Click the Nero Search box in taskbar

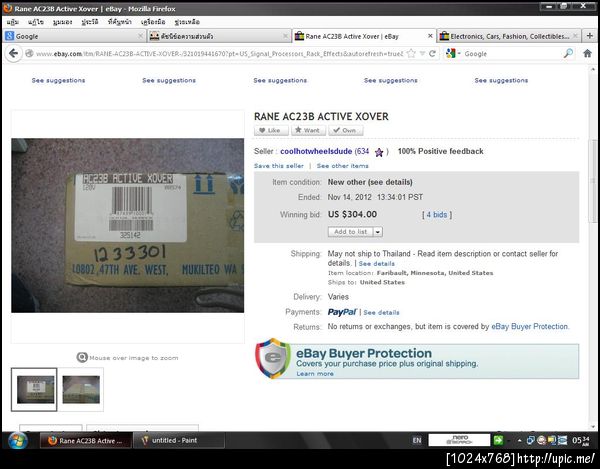click(459, 440)
